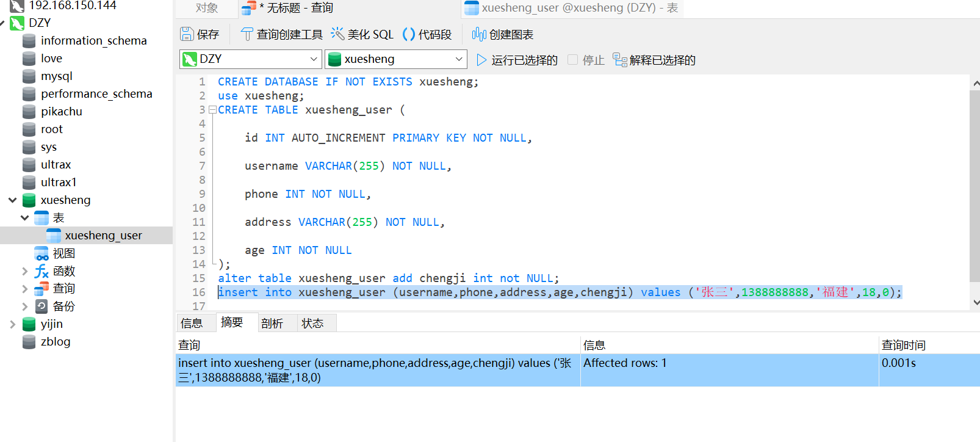This screenshot has width=980, height=442.
Task: Click the Beautify SQL (美化 SQL) icon
Action: [x=337, y=34]
